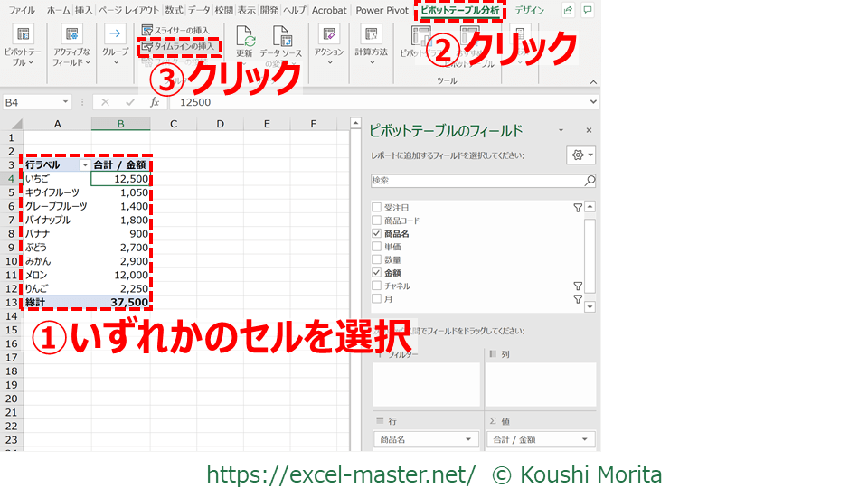Open the field list gear tools dropdown

tap(580, 155)
